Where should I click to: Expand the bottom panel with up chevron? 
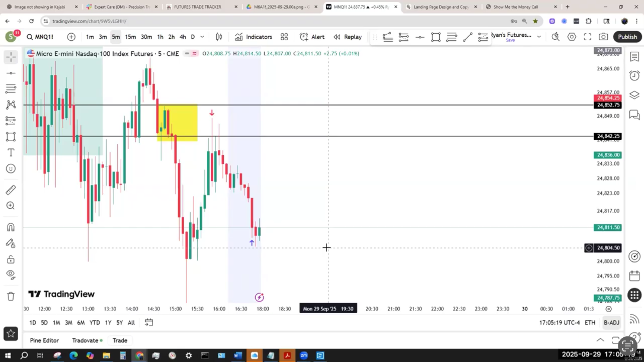[x=600, y=340]
